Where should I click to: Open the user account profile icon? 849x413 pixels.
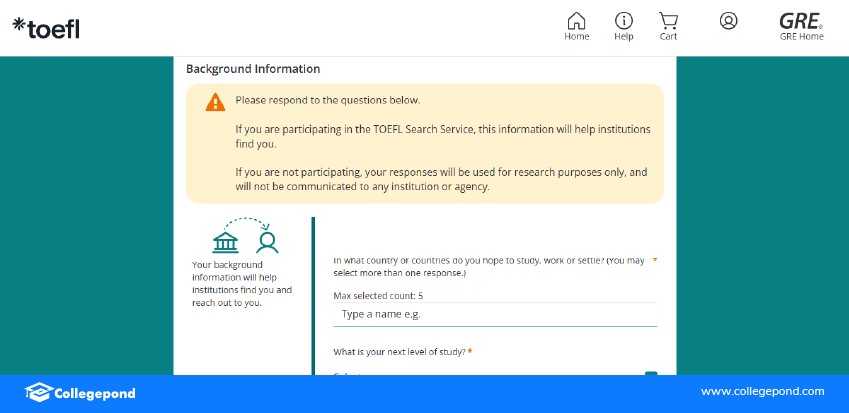tap(728, 21)
